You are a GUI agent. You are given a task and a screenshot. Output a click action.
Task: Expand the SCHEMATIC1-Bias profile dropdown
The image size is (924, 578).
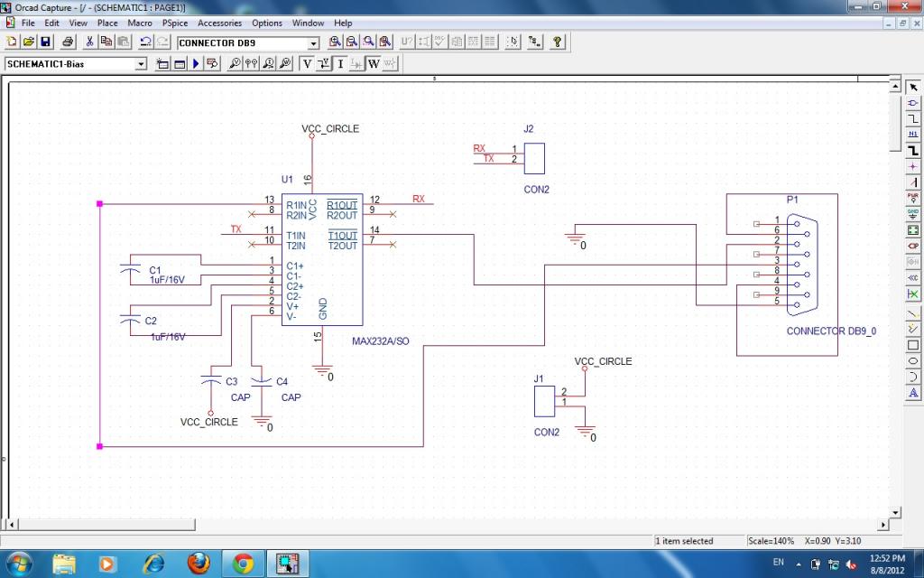[x=141, y=64]
